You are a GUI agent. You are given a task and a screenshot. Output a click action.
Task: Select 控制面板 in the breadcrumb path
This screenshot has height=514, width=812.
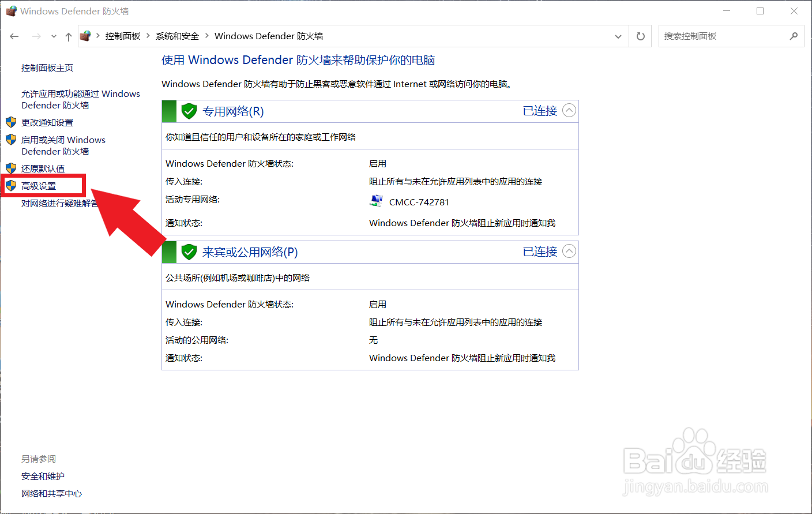pos(123,36)
